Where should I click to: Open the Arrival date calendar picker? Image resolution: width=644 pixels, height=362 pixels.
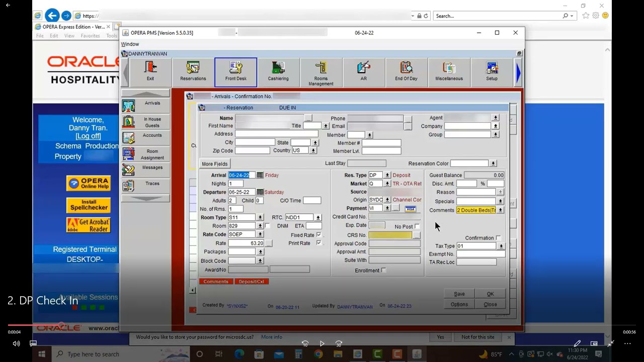click(x=260, y=175)
